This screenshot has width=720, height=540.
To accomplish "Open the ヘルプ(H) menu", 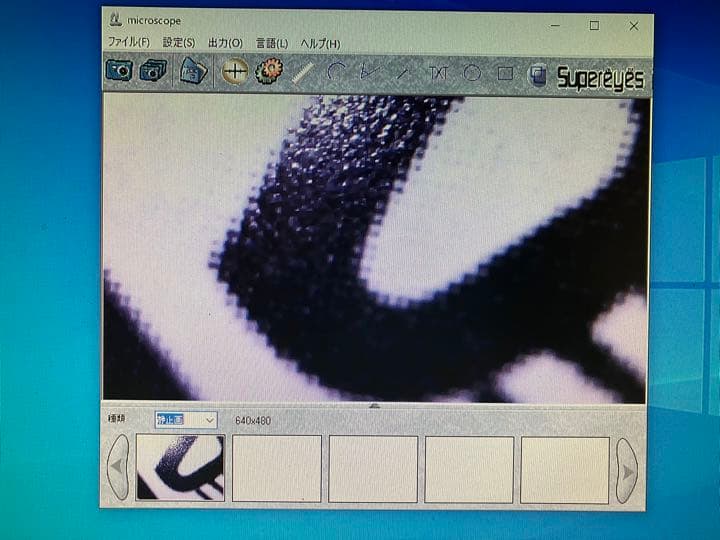I will point(321,44).
